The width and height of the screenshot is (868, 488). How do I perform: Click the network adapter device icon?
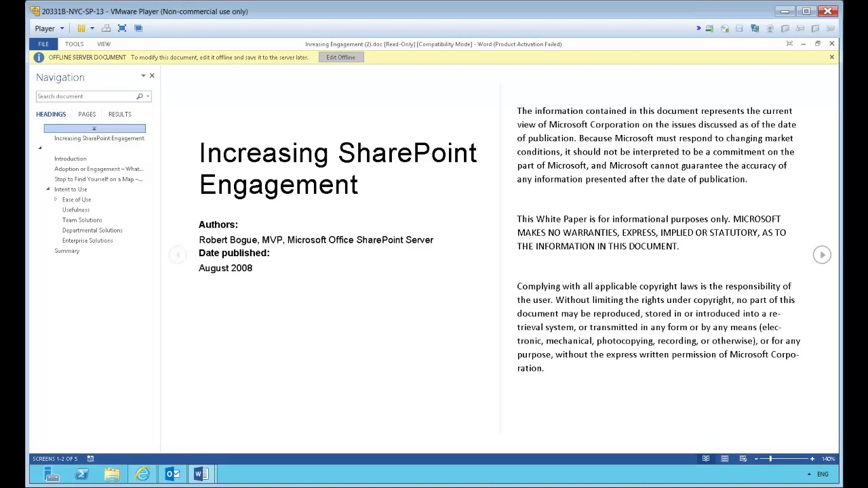[x=755, y=28]
